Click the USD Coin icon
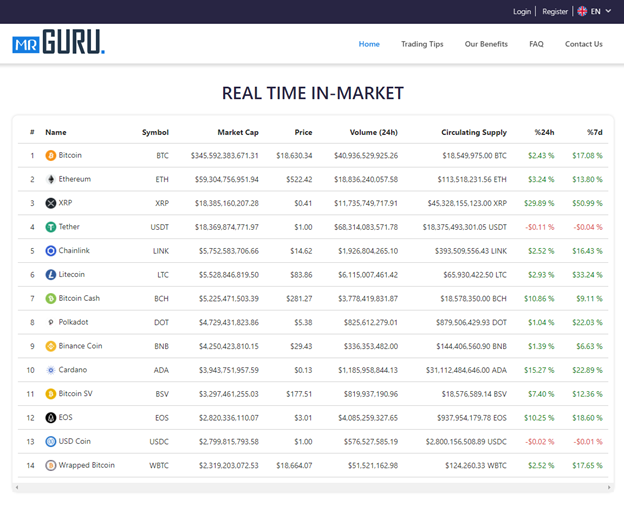 [51, 442]
